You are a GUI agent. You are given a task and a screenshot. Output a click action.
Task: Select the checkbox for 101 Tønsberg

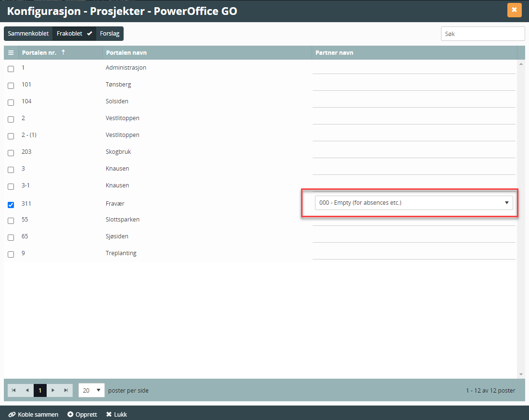[x=11, y=86]
